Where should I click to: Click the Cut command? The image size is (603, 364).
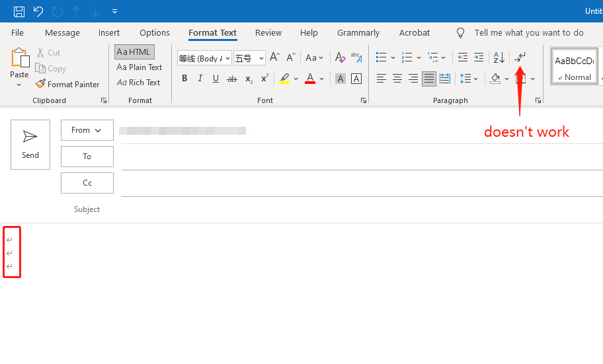pyautogui.click(x=48, y=52)
